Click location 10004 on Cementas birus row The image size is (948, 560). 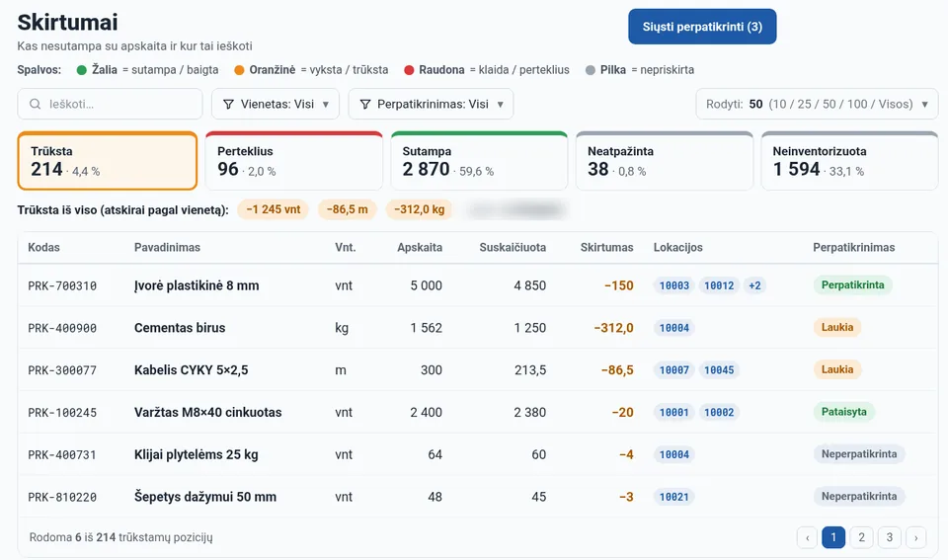[674, 328]
